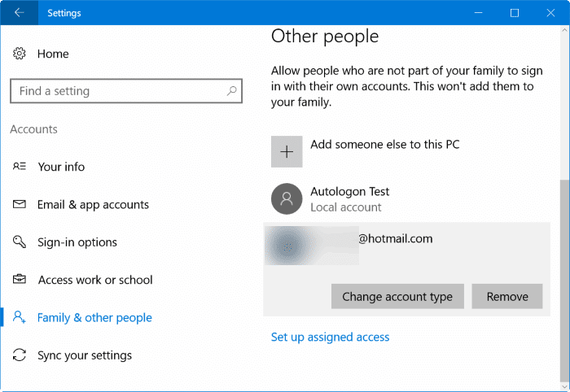The width and height of the screenshot is (570, 392).
Task: Click the search magnifier icon
Action: tap(231, 91)
